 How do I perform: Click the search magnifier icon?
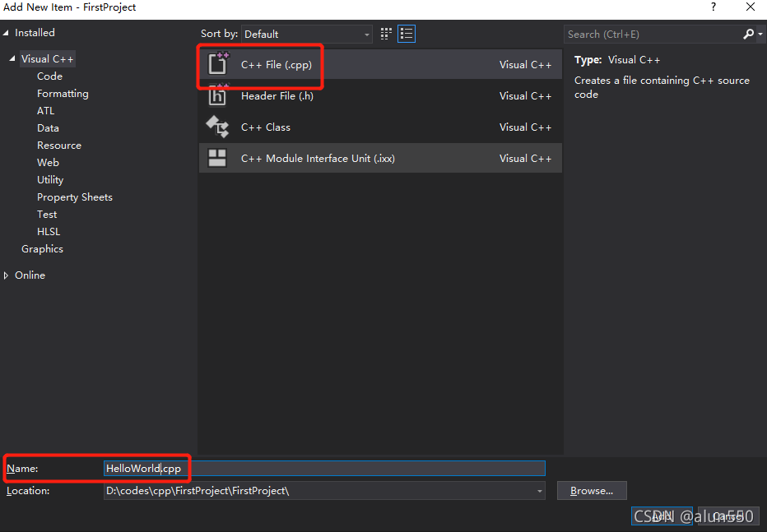748,35
